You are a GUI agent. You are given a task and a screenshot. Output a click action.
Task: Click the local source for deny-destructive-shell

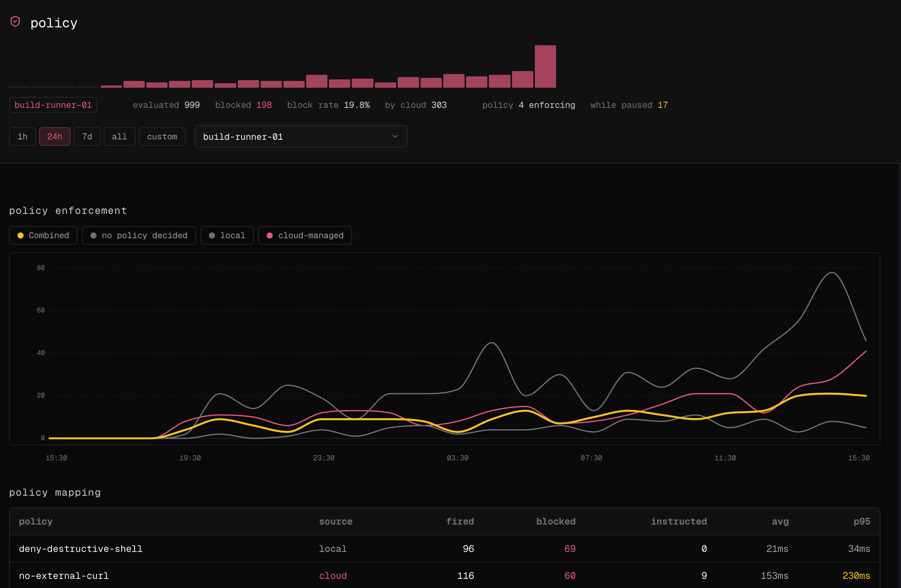tap(333, 549)
